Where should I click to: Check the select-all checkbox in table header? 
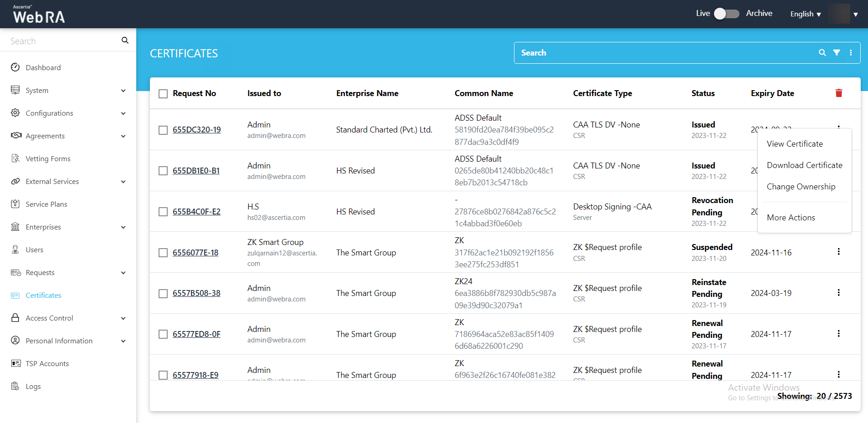tap(163, 94)
